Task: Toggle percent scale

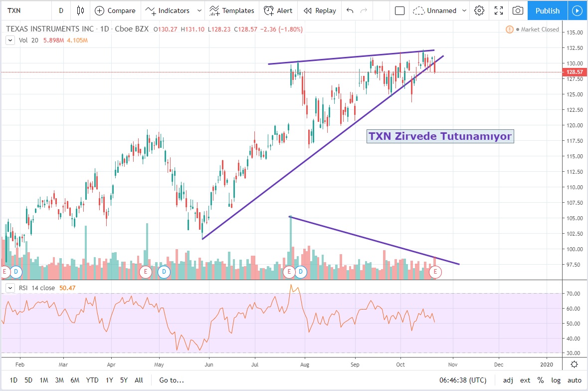Action: (x=541, y=380)
